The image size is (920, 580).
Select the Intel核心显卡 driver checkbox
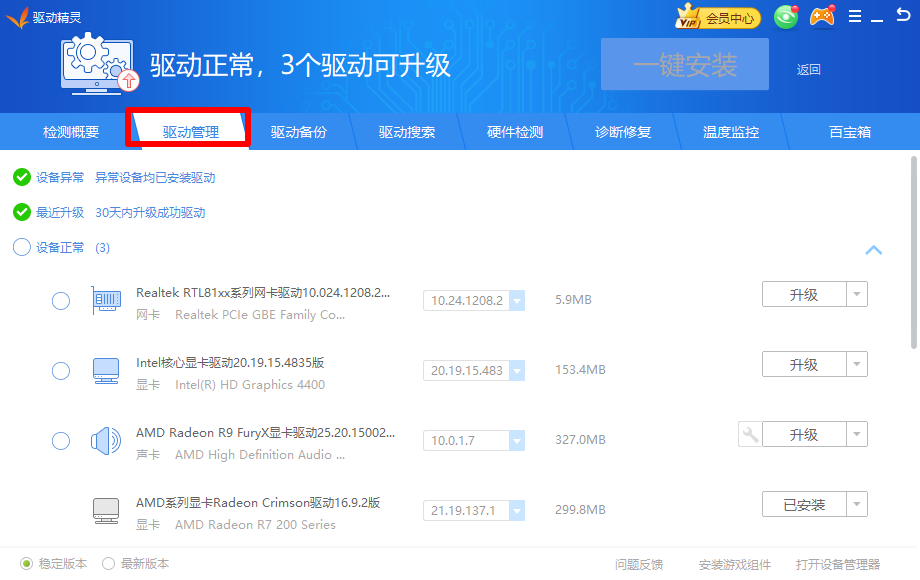click(61, 371)
